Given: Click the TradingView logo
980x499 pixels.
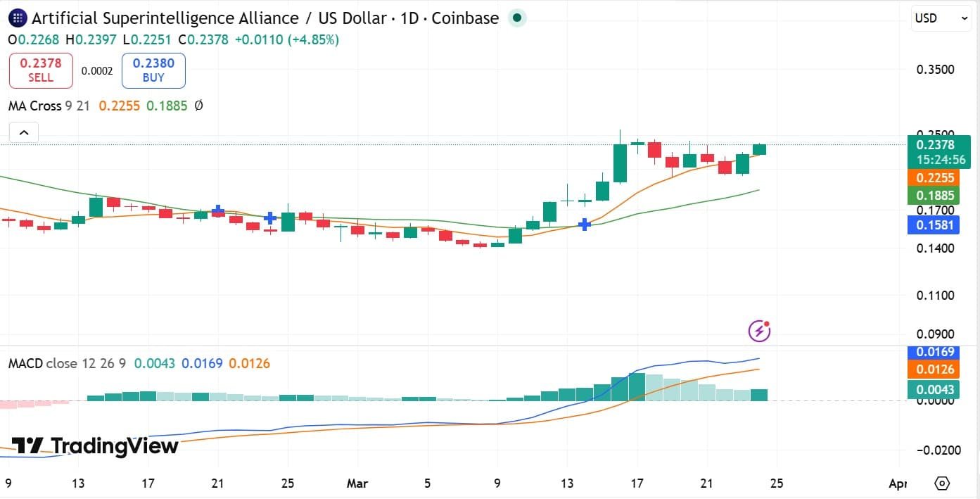Looking at the screenshot, I should (x=95, y=446).
